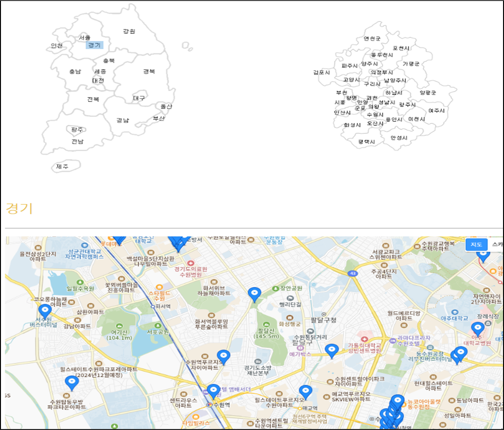Screen dimensions: 504x430
Task: Click the 서호공원 park icon
Action: coord(158,326)
